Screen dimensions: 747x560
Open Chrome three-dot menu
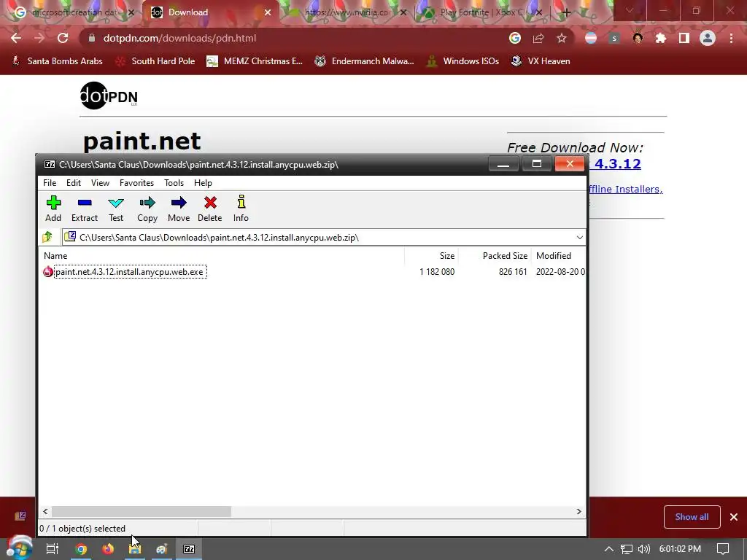(x=731, y=38)
